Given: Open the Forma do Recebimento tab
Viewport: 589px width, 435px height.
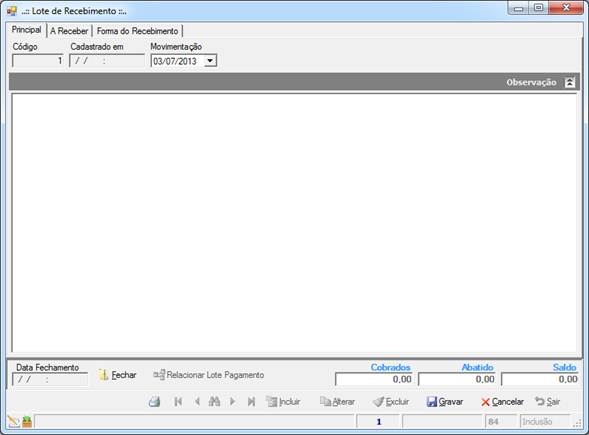Looking at the screenshot, I should pos(137,31).
